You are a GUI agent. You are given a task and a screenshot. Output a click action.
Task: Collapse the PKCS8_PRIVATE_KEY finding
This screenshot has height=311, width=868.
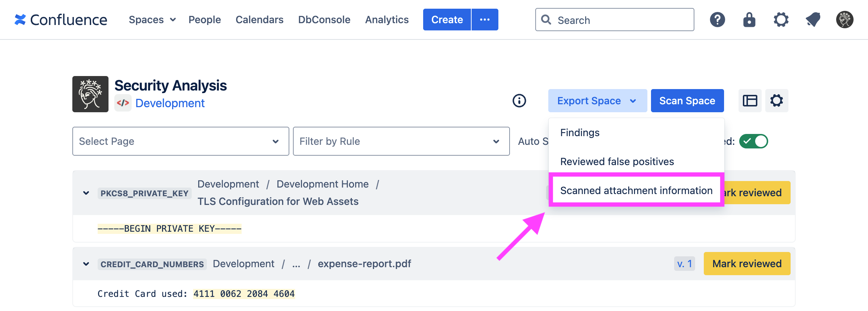[86, 193]
